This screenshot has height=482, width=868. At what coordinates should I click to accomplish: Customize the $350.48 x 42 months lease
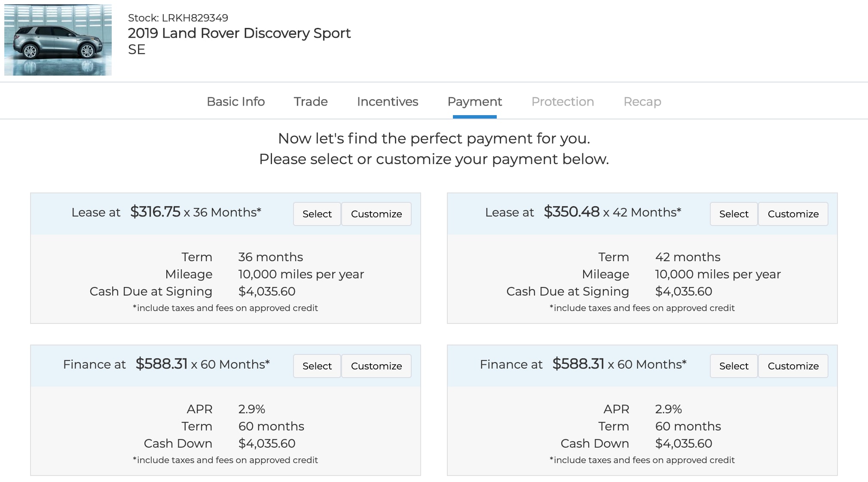(793, 214)
